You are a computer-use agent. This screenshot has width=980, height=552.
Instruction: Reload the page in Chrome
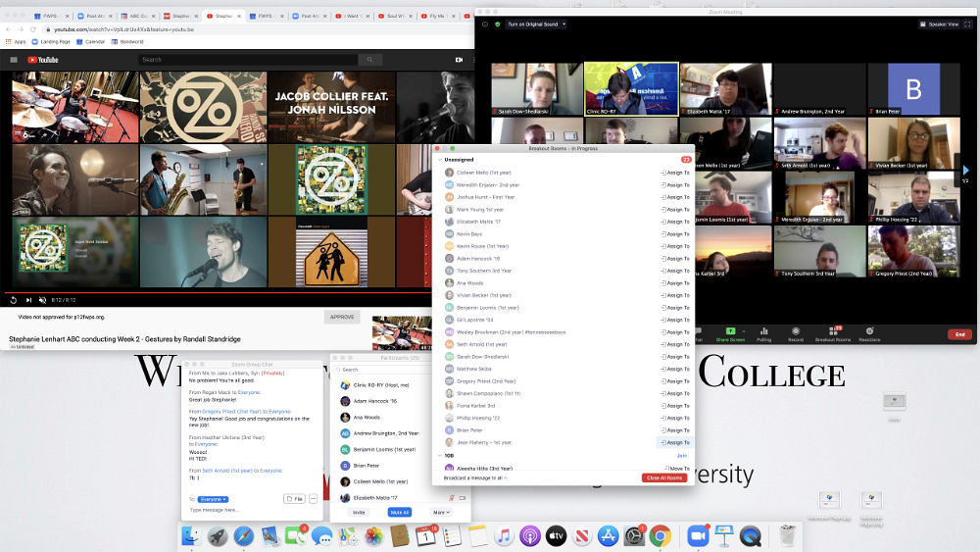(32, 29)
